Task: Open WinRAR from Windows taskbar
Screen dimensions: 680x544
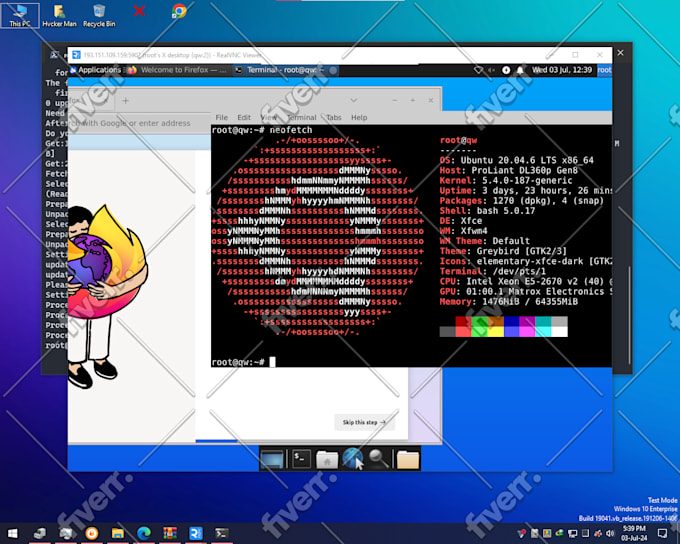Action: pos(170,533)
